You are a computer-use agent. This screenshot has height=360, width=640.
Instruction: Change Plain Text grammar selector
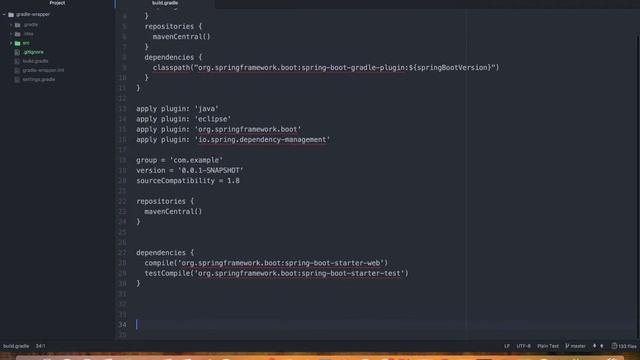click(x=548, y=346)
